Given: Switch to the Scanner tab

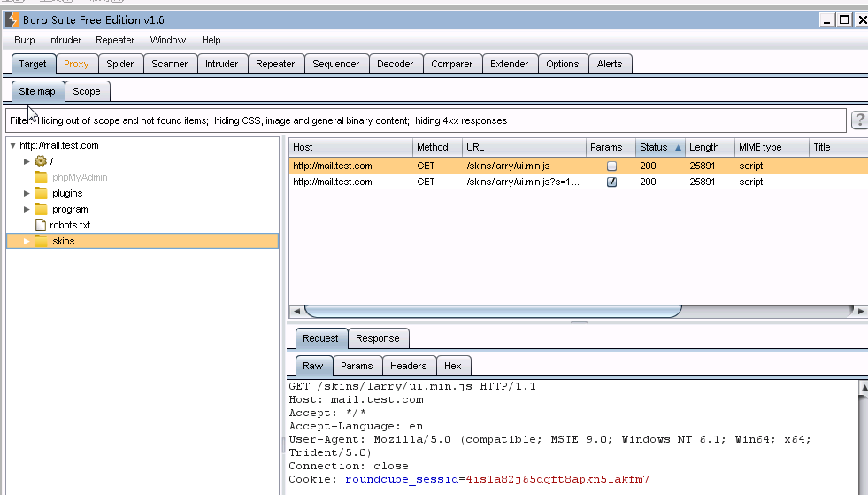Looking at the screenshot, I should coord(169,64).
